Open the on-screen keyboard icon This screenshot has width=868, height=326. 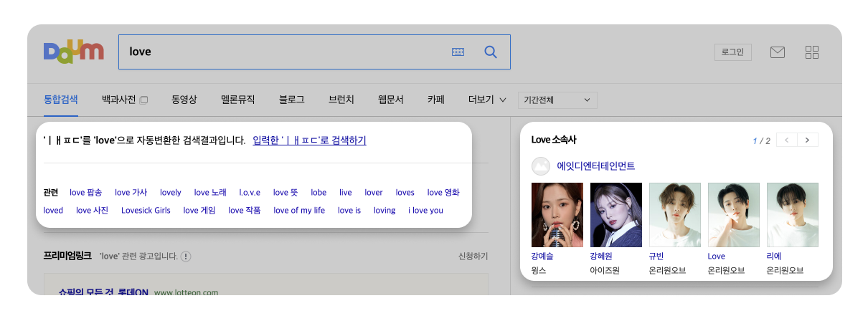point(458,52)
